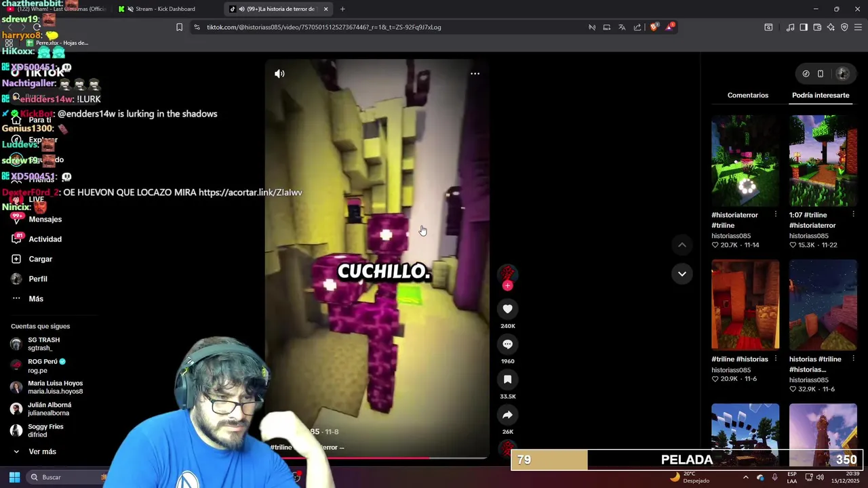Open the tab search icon in toolbar
The width and height of the screenshot is (868, 488).
(768, 27)
